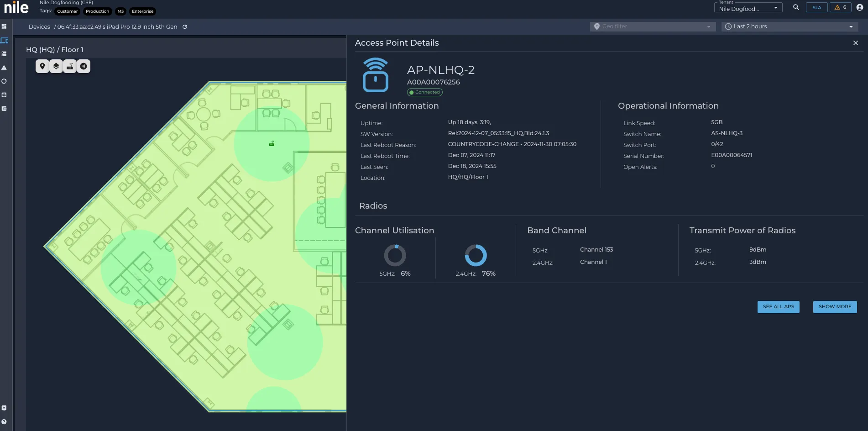Image resolution: width=868 pixels, height=431 pixels.
Task: Click the plus box icon near sidebar bottom
Action: coord(4,408)
